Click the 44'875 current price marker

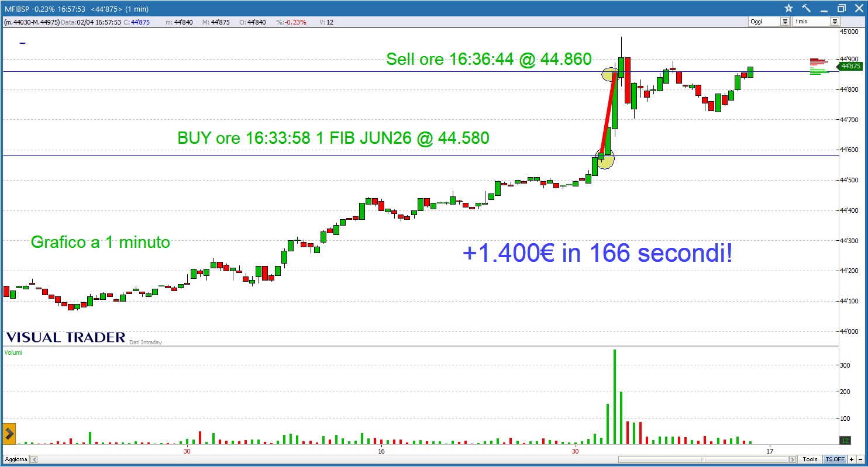[850, 66]
